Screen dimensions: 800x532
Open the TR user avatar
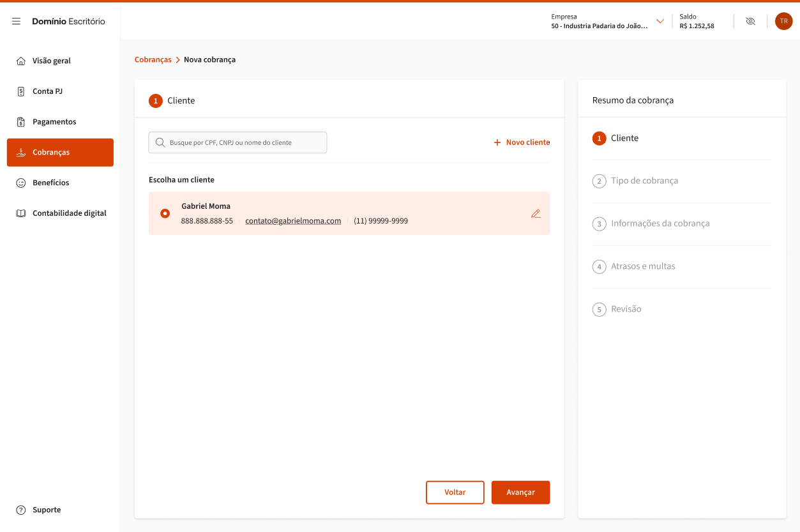coord(783,21)
